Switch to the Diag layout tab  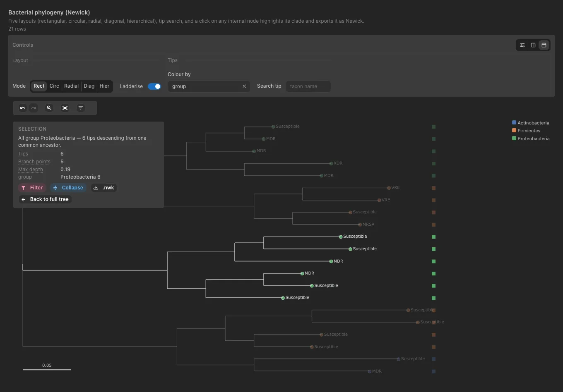pyautogui.click(x=89, y=86)
